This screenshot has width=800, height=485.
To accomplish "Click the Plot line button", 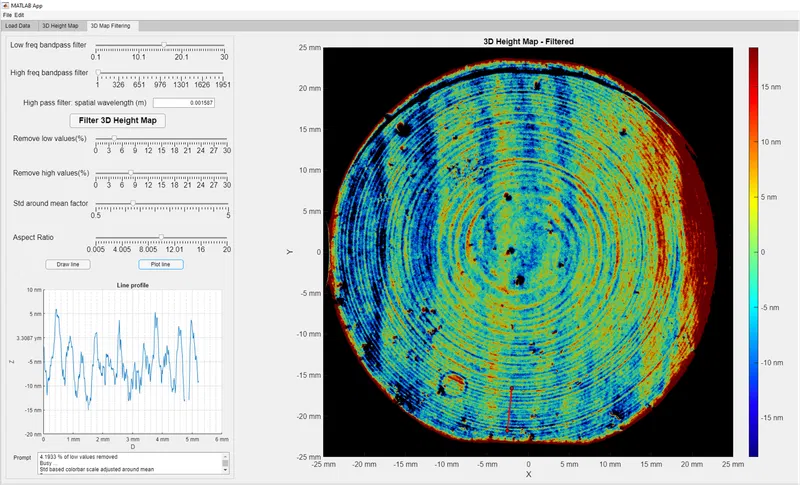I will [x=161, y=264].
